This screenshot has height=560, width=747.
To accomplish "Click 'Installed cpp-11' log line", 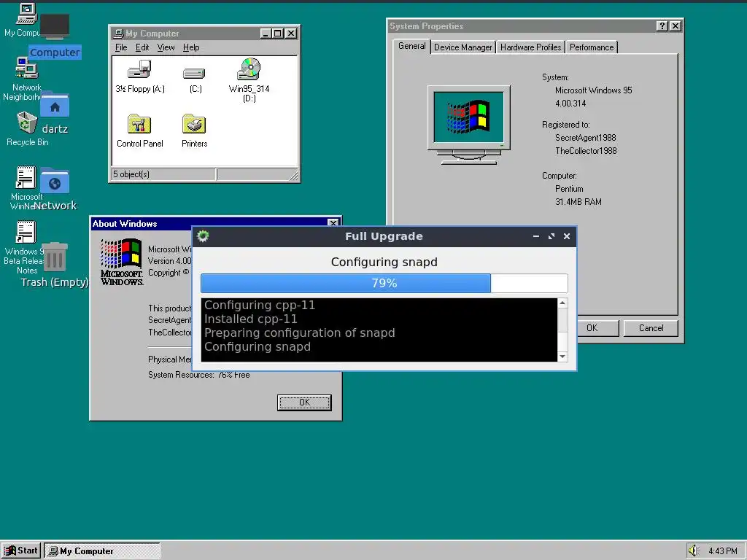I will click(251, 319).
